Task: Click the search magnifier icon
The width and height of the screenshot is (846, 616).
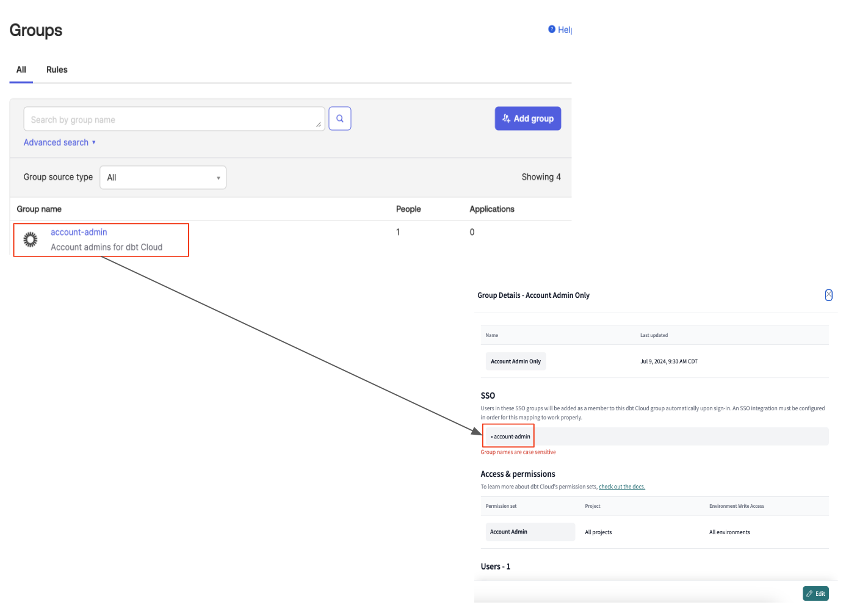Action: [x=340, y=118]
